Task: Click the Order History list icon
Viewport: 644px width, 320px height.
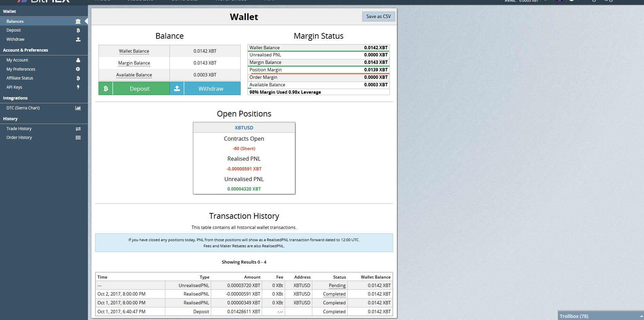Action: point(78,138)
